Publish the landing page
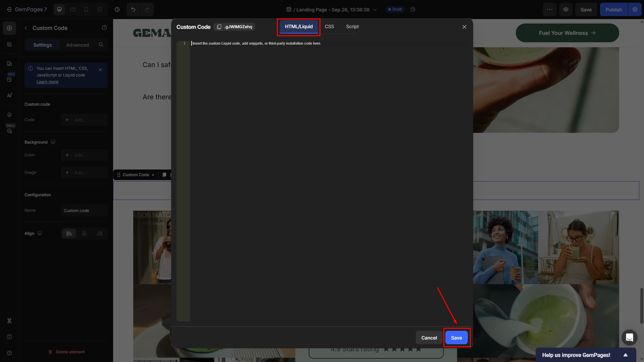Image resolution: width=644 pixels, height=362 pixels. tap(614, 10)
